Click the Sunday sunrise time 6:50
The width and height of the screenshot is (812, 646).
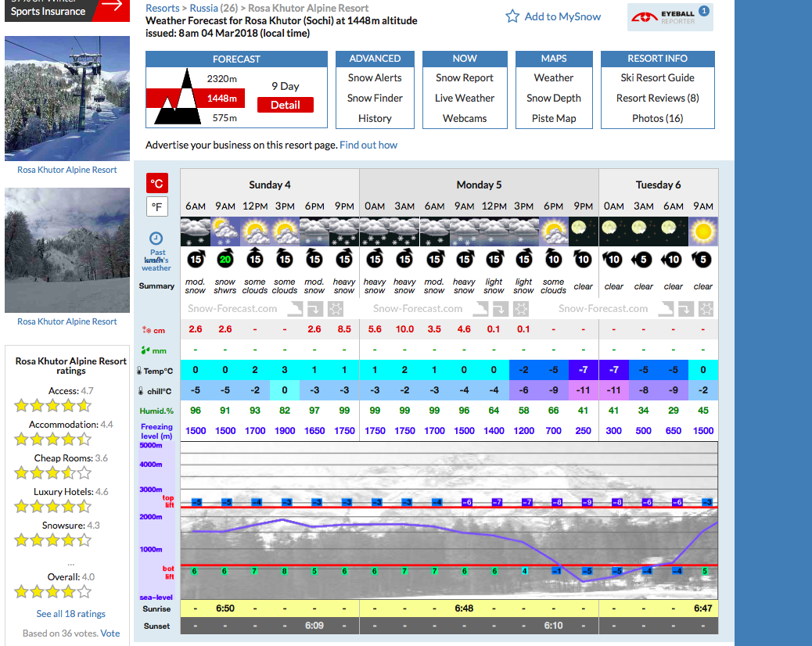point(225,608)
